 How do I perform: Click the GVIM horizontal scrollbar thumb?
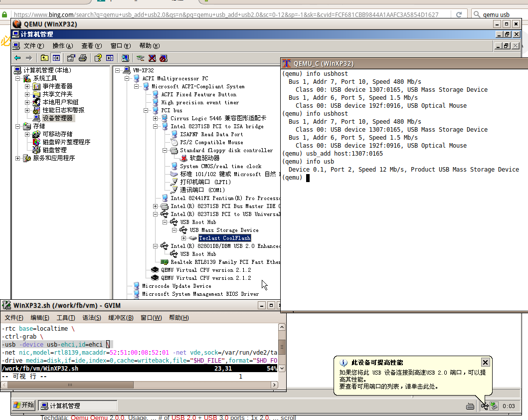point(70,385)
